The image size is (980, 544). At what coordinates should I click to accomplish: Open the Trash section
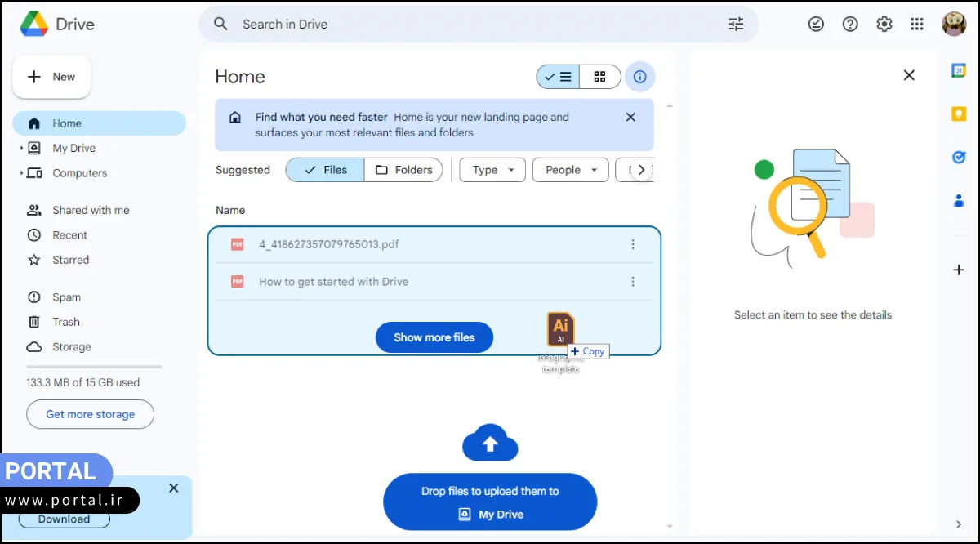(x=66, y=322)
